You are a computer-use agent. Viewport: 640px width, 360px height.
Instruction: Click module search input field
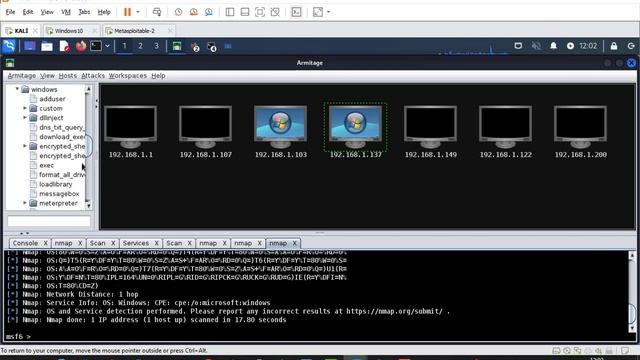coord(49,221)
